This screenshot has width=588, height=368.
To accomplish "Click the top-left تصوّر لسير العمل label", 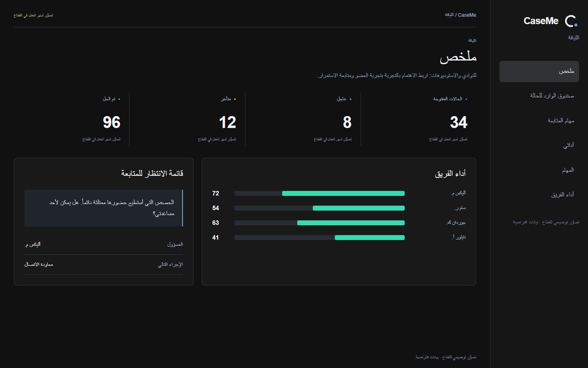I will (x=33, y=15).
